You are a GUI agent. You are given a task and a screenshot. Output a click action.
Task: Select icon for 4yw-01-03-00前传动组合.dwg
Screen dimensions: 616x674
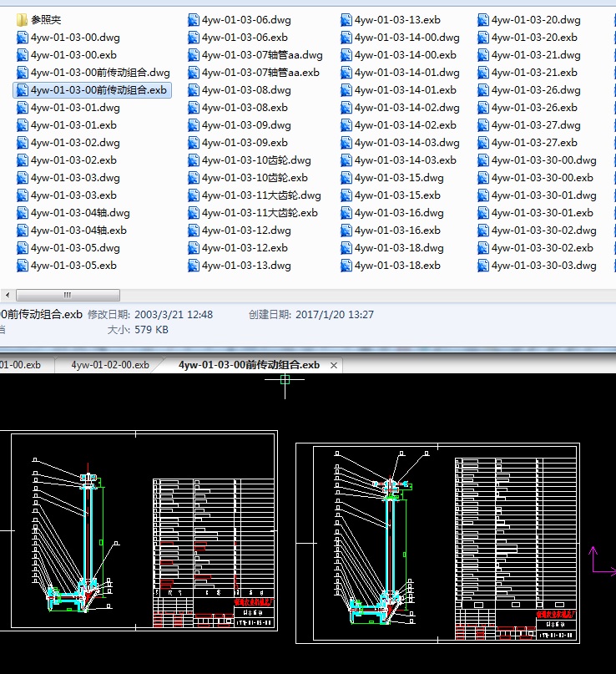pyautogui.click(x=22, y=73)
